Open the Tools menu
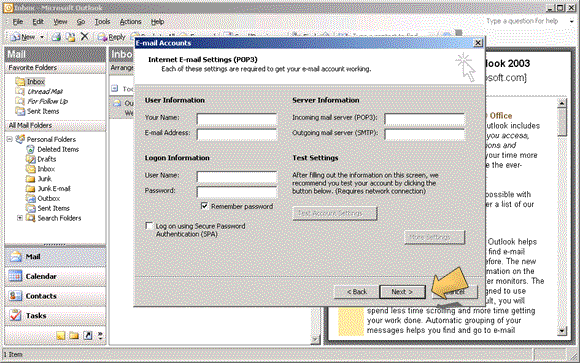The image size is (580, 363). coord(102,21)
